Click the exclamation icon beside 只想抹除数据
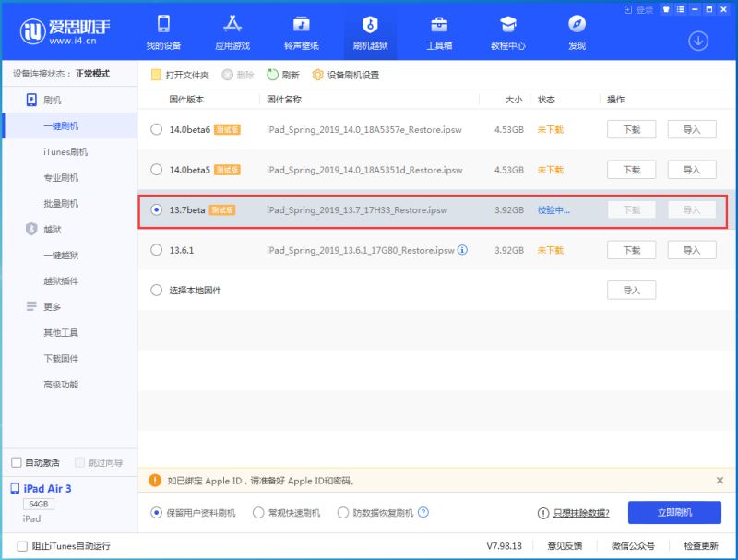Image resolution: width=738 pixels, height=560 pixels. point(543,513)
